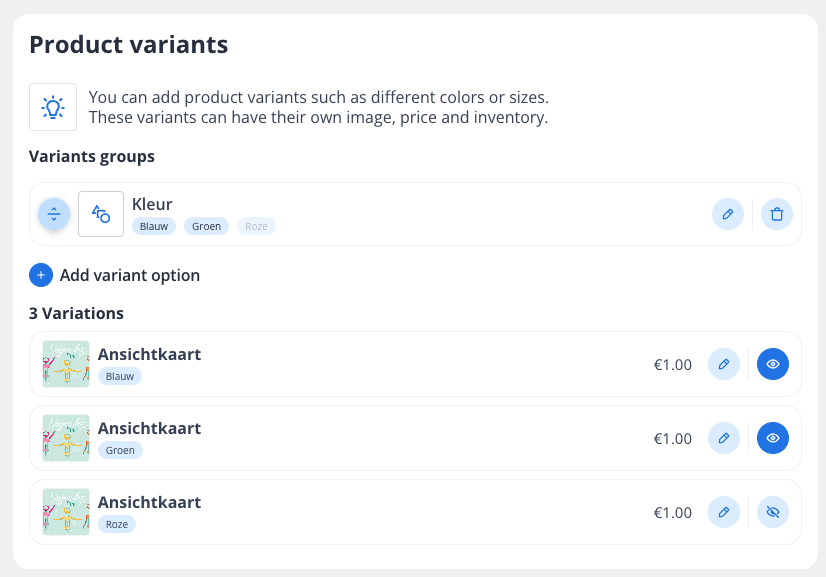The height and width of the screenshot is (577, 826).
Task: Click the Kleur reorder drag handle
Action: pos(54,214)
